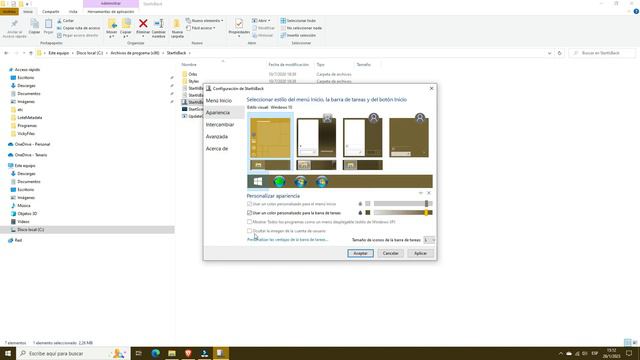Viewport: 640px width, 360px height.
Task: Click Anclar al Acceso rápido pin icon
Action: click(14, 24)
